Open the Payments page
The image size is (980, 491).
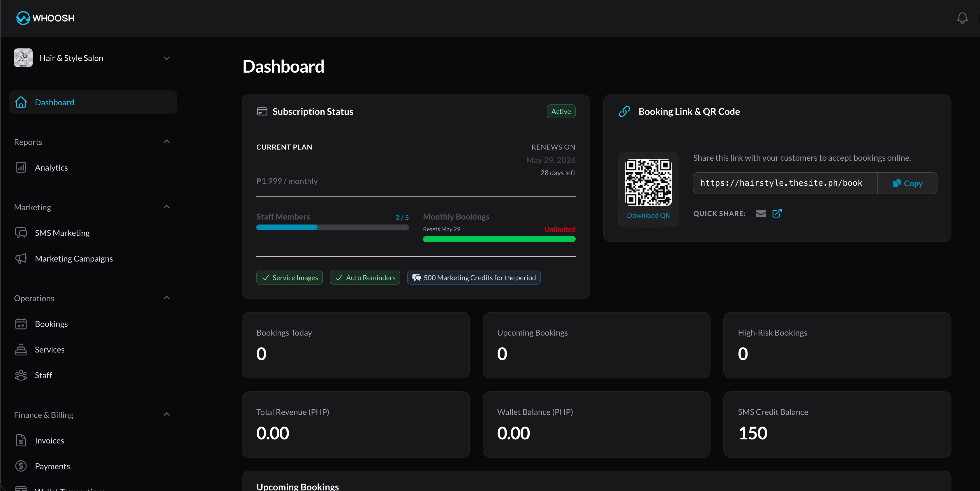[x=52, y=466]
